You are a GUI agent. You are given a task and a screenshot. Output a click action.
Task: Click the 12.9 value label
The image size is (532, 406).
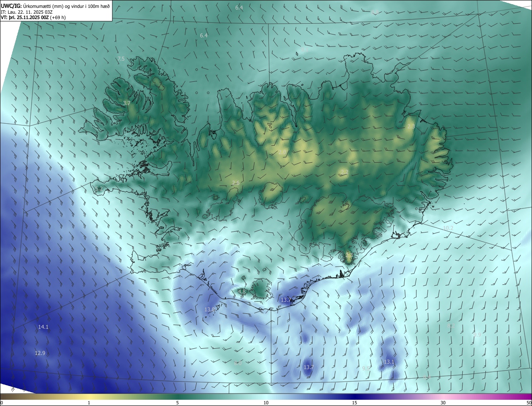[x=40, y=353]
